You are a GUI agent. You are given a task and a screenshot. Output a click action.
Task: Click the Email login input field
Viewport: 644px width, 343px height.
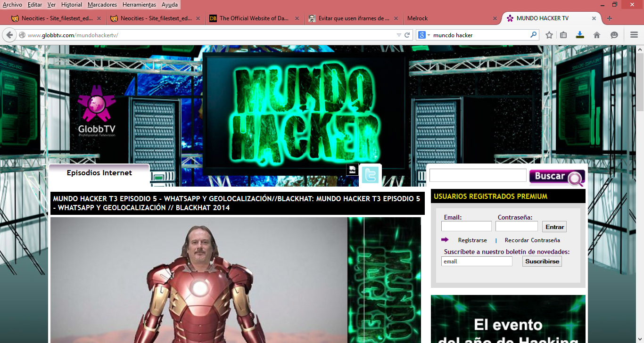point(466,227)
